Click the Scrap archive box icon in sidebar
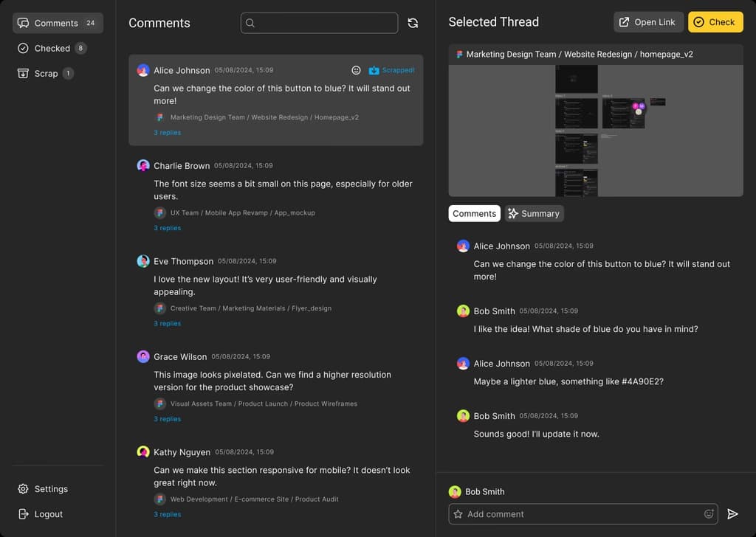Screen dimensions: 756x537 [x=23, y=73]
